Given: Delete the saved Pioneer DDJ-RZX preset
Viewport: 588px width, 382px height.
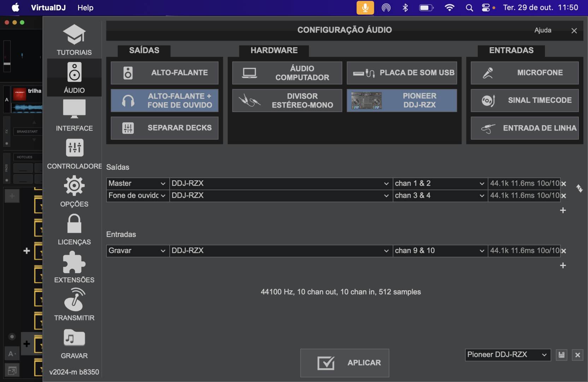Looking at the screenshot, I should [578, 355].
